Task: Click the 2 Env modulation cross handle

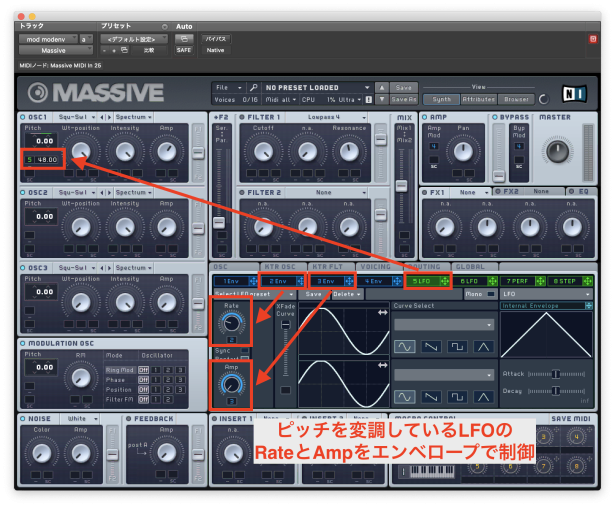Action: click(299, 281)
